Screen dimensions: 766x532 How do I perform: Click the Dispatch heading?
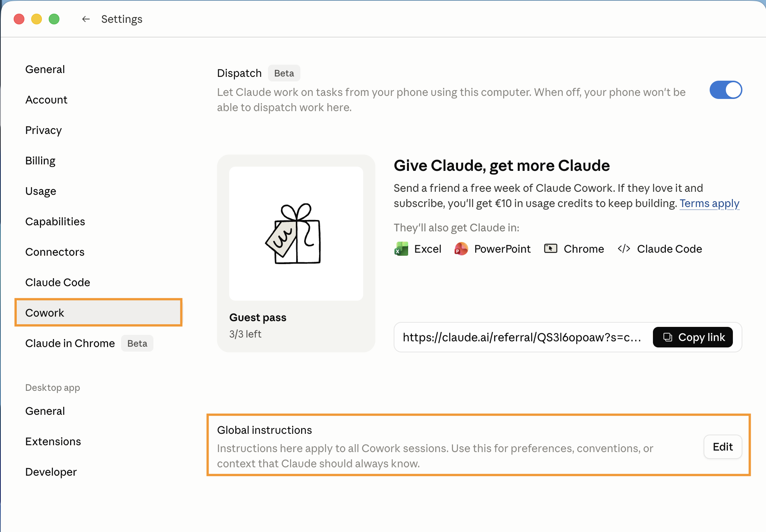[239, 73]
